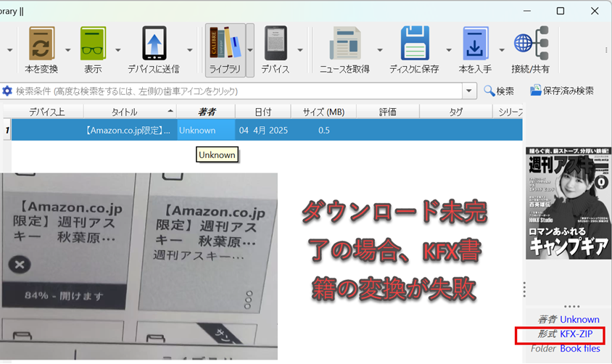Expand the 本を入手 dropdown arrow
Viewport: 612px width, 364px height.
coord(502,50)
